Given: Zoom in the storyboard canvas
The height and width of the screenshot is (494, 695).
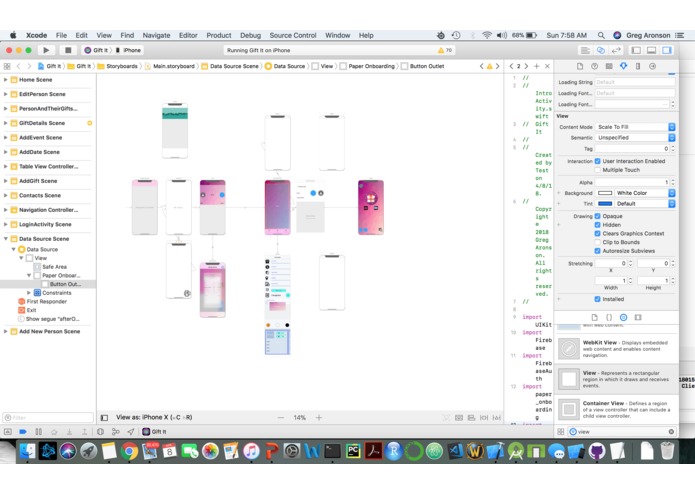Looking at the screenshot, I should click(x=319, y=417).
